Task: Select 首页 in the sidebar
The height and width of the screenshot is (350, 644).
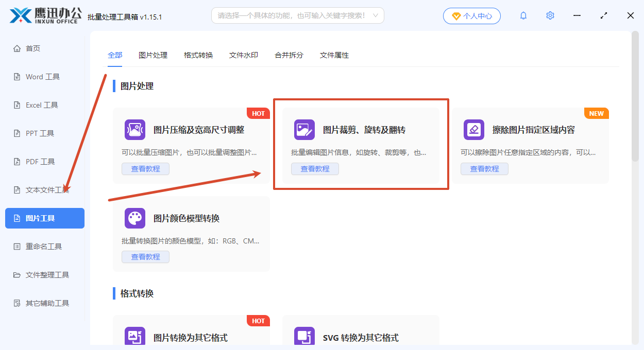Action: pos(45,48)
